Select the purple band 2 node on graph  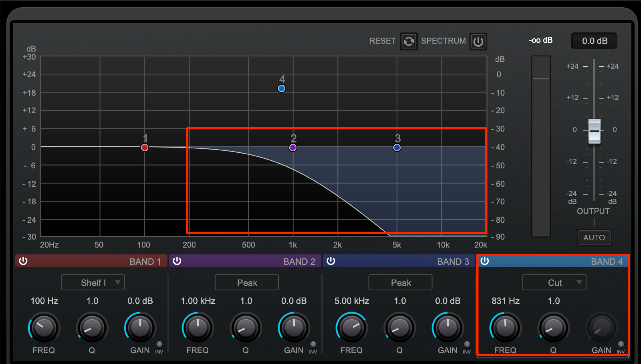pos(293,148)
